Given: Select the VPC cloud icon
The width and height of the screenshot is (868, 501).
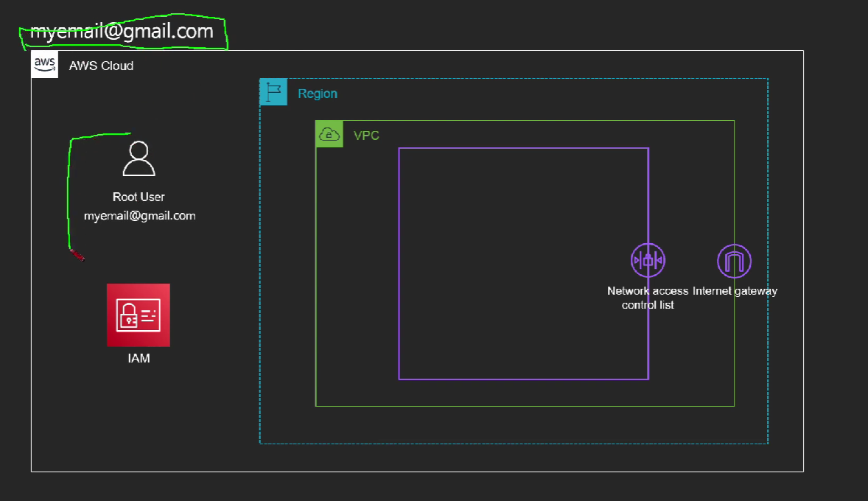Looking at the screenshot, I should pyautogui.click(x=329, y=134).
